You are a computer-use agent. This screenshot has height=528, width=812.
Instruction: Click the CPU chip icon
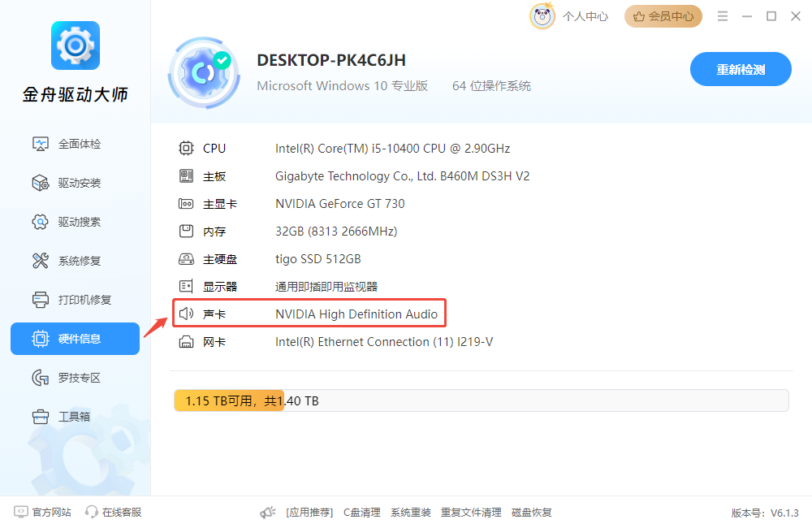[x=186, y=148]
